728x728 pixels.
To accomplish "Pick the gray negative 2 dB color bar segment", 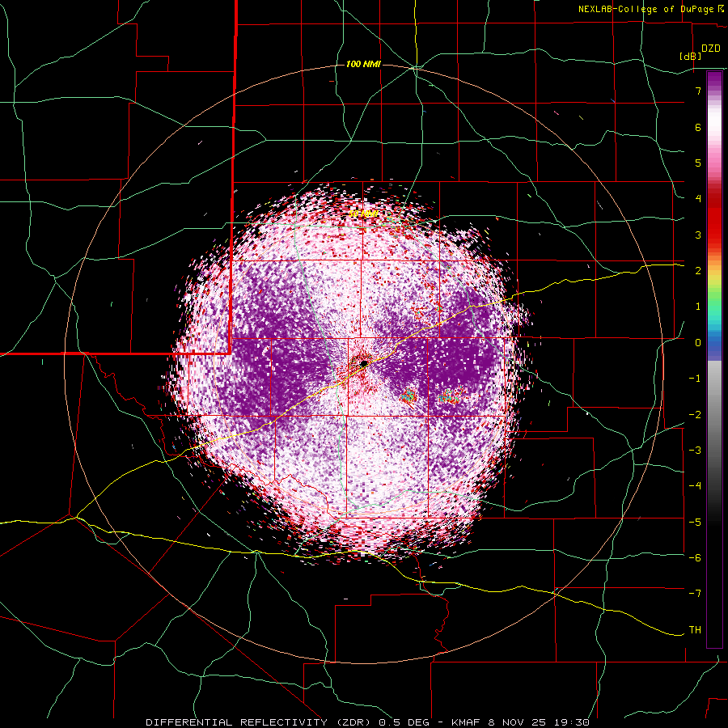I will [x=714, y=414].
